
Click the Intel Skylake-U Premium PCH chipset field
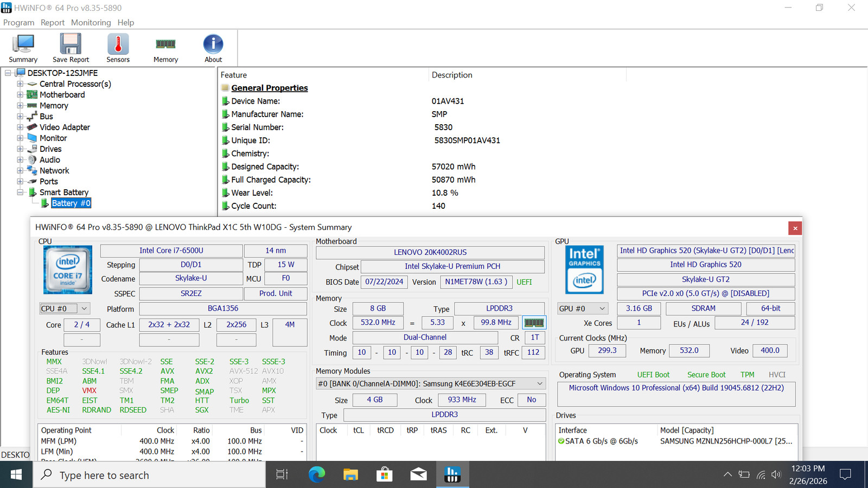coord(452,266)
